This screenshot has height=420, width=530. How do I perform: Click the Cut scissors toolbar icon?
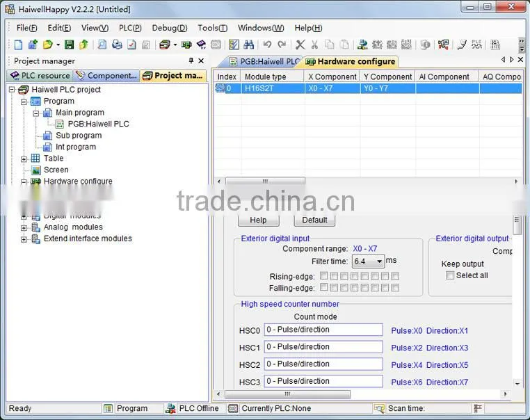click(314, 45)
